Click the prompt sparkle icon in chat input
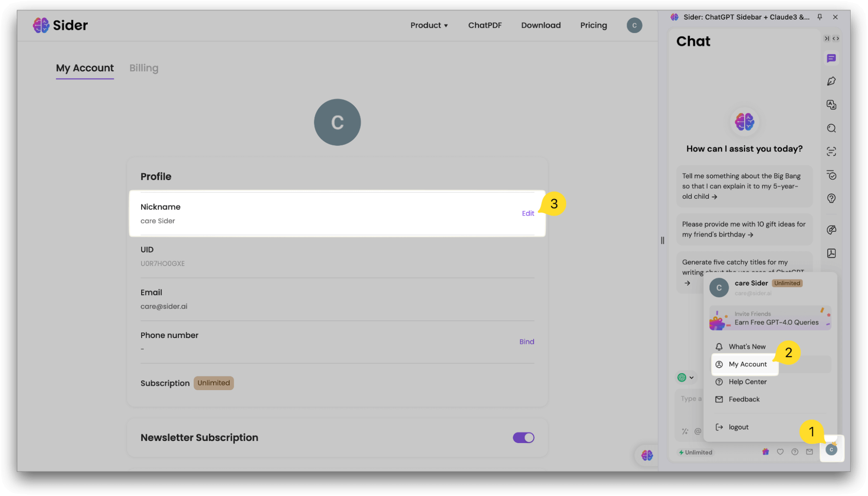Screen dimensions: 868x496 click(685, 431)
